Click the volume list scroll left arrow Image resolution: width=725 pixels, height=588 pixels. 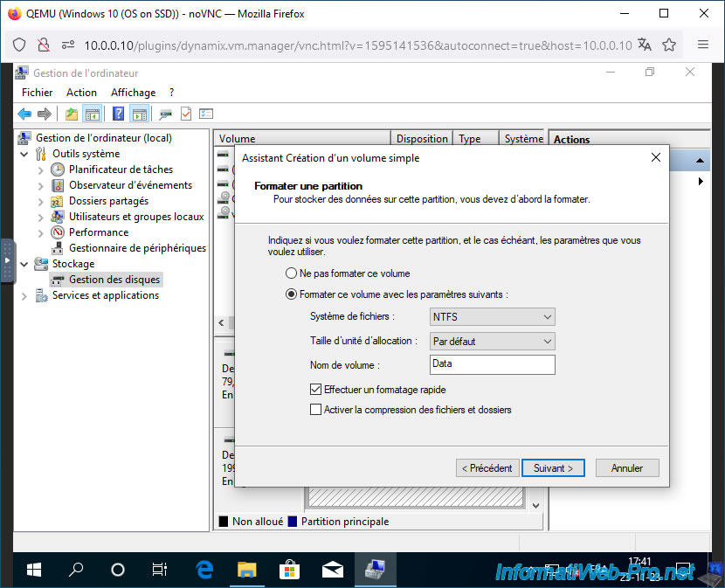tap(222, 322)
